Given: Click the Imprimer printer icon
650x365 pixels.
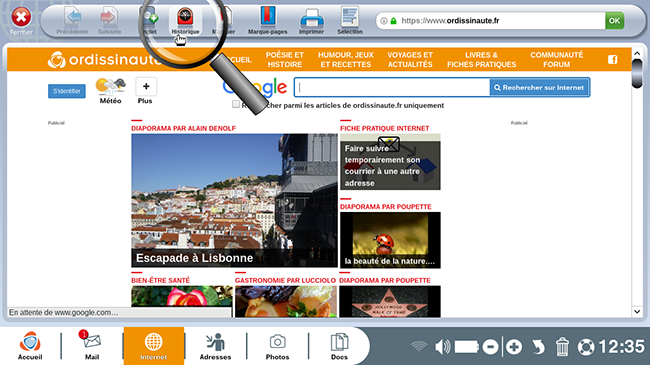Looking at the screenshot, I should tap(312, 18).
